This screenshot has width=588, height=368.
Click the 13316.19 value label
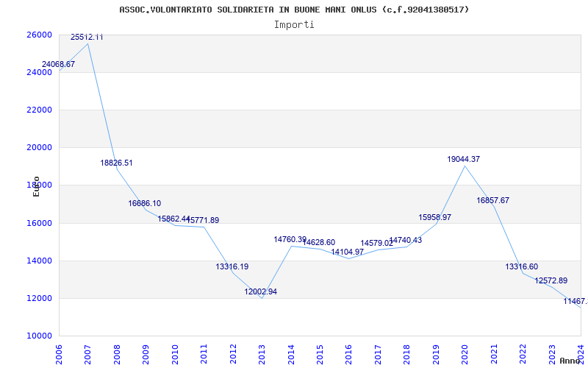pos(232,266)
